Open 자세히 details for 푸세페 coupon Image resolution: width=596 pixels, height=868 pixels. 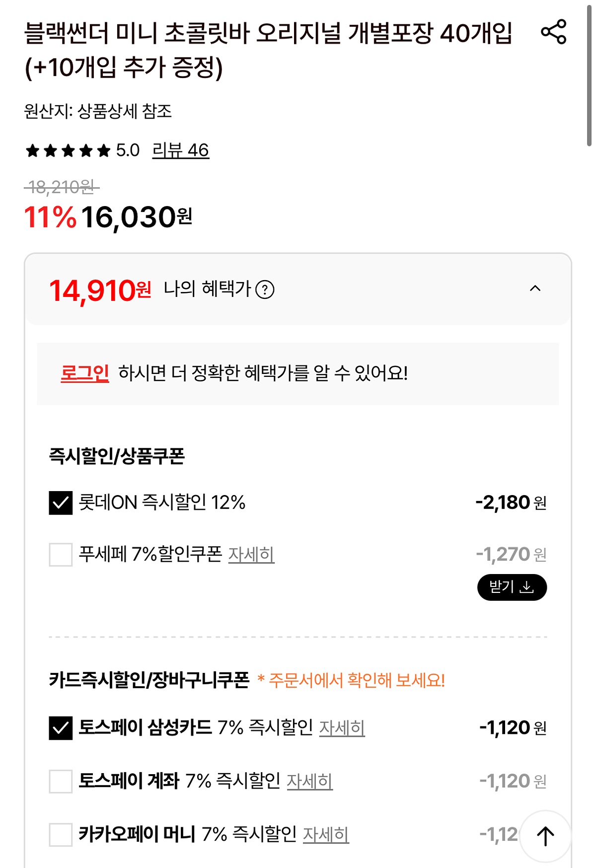(x=251, y=554)
